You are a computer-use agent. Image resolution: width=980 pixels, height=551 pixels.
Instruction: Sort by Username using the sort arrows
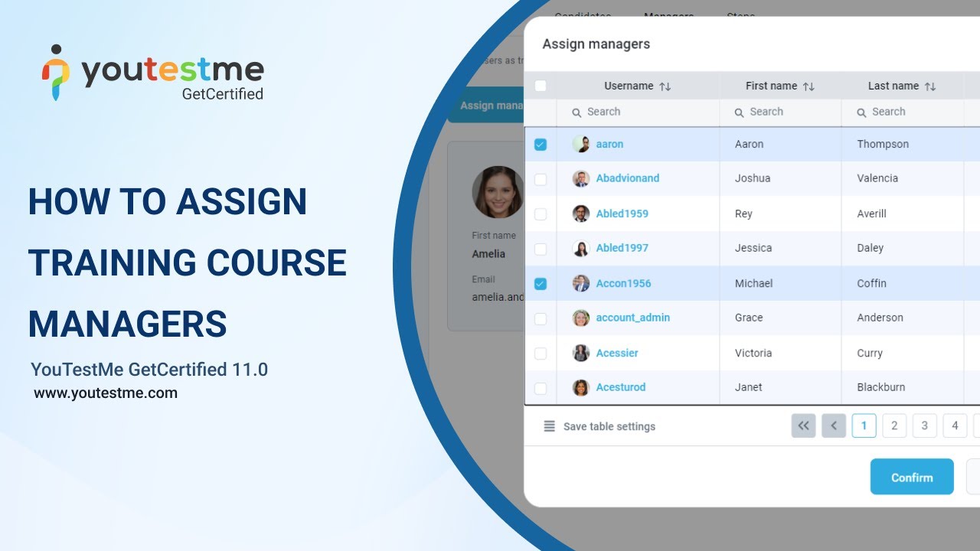click(x=665, y=86)
